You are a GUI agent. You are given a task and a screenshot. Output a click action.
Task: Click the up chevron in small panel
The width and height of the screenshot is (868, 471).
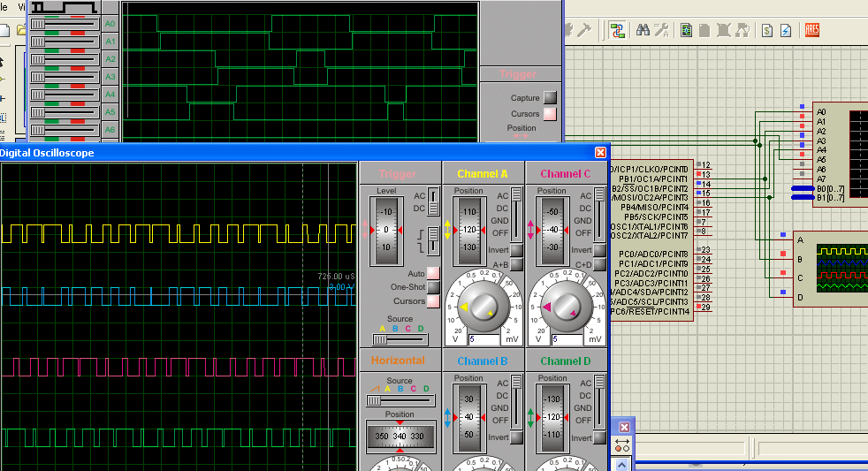click(x=622, y=465)
